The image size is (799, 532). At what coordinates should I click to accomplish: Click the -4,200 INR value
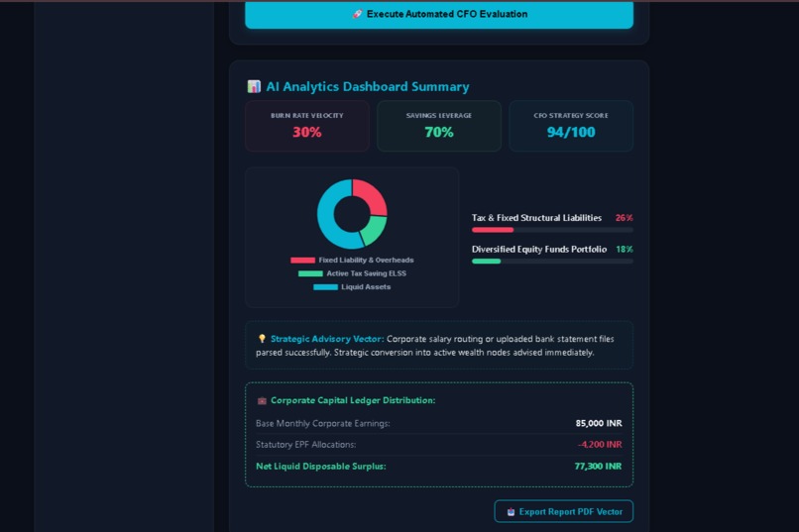600,445
